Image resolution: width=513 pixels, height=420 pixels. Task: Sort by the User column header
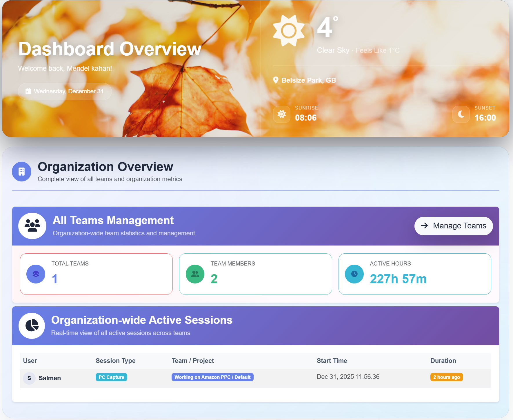click(30, 361)
